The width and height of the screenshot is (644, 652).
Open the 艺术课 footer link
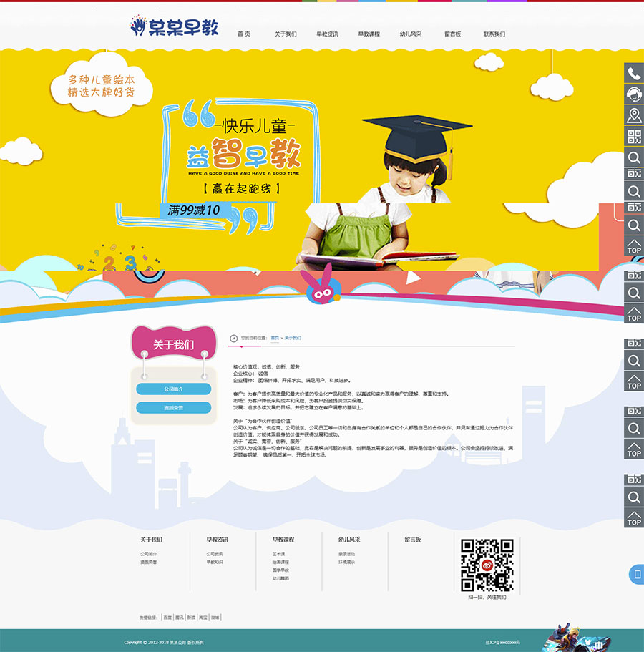tap(278, 554)
